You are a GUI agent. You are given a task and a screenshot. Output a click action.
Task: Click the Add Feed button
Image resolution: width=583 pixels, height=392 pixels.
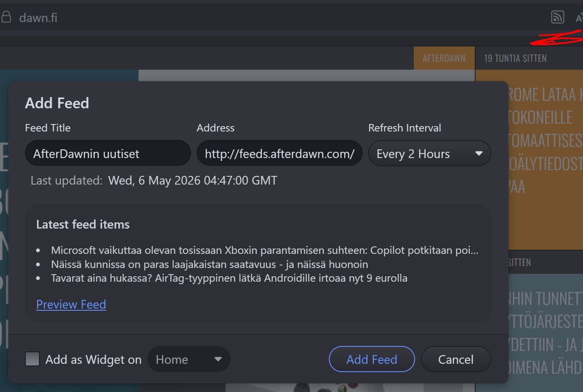point(372,359)
